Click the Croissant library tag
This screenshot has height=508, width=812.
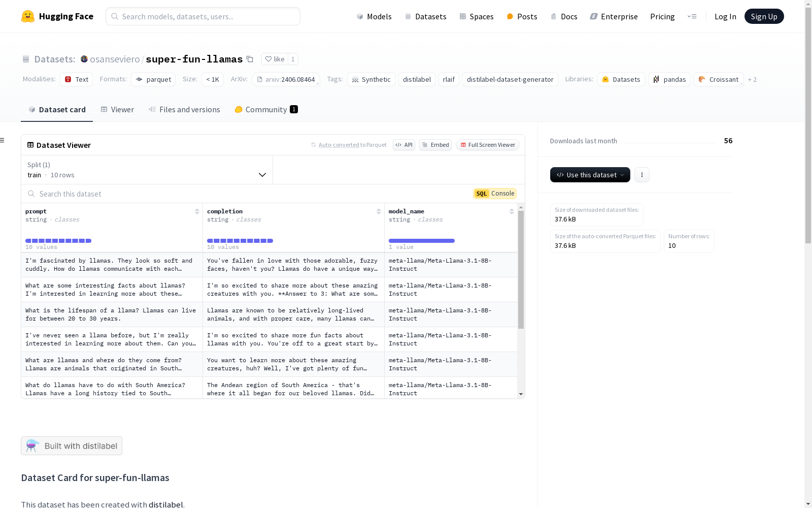click(x=719, y=79)
